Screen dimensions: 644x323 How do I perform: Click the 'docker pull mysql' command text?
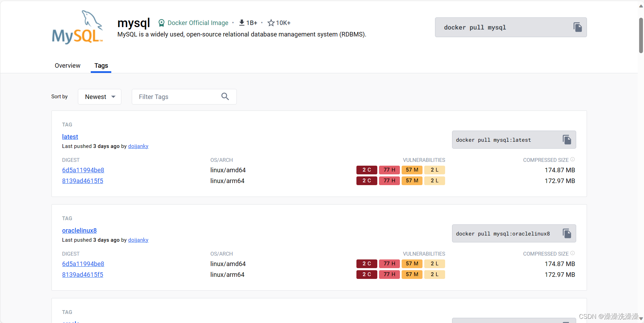click(x=475, y=27)
